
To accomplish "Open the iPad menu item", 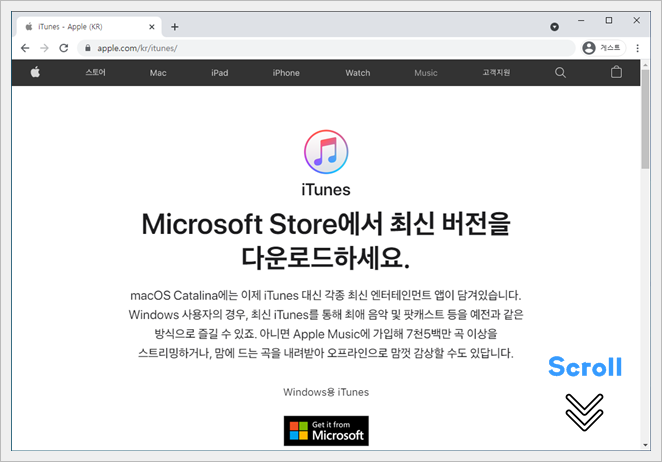I will coord(220,73).
